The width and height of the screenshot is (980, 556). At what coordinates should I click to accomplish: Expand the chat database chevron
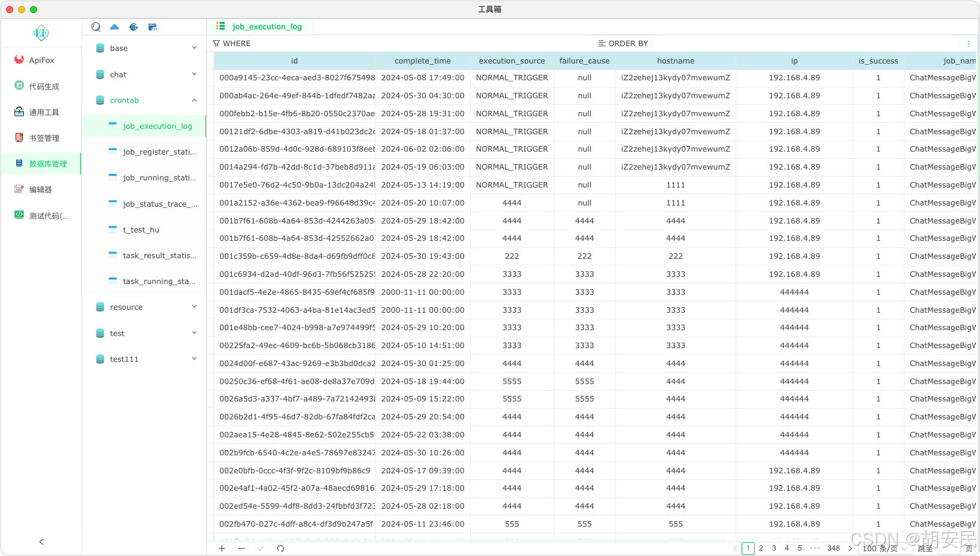(194, 74)
